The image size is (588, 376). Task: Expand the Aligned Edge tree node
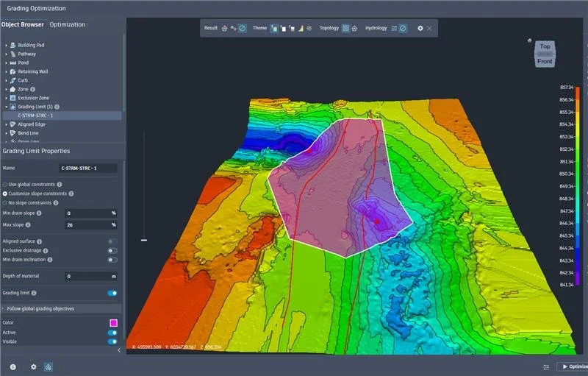6,124
